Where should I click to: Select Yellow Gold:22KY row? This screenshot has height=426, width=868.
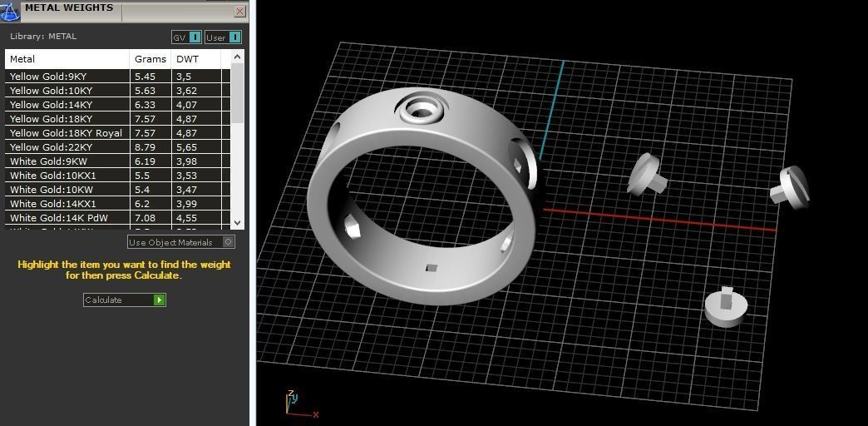[x=117, y=146]
